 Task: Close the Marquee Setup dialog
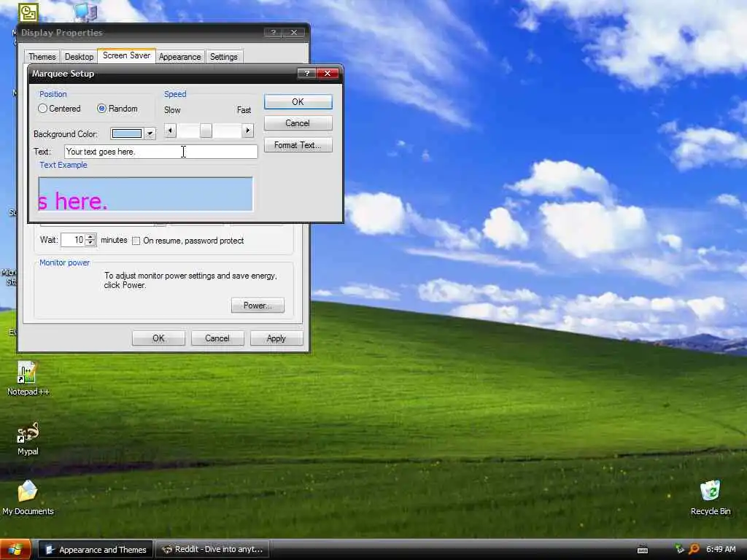point(328,74)
